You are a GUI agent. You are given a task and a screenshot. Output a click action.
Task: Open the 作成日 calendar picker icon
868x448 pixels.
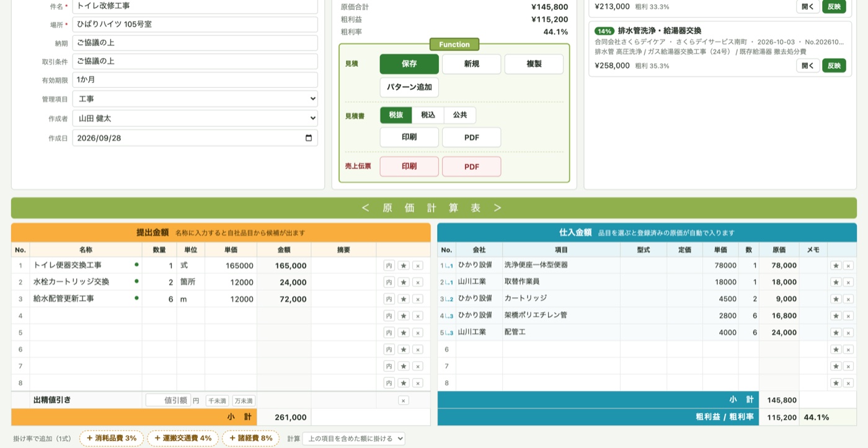point(309,138)
